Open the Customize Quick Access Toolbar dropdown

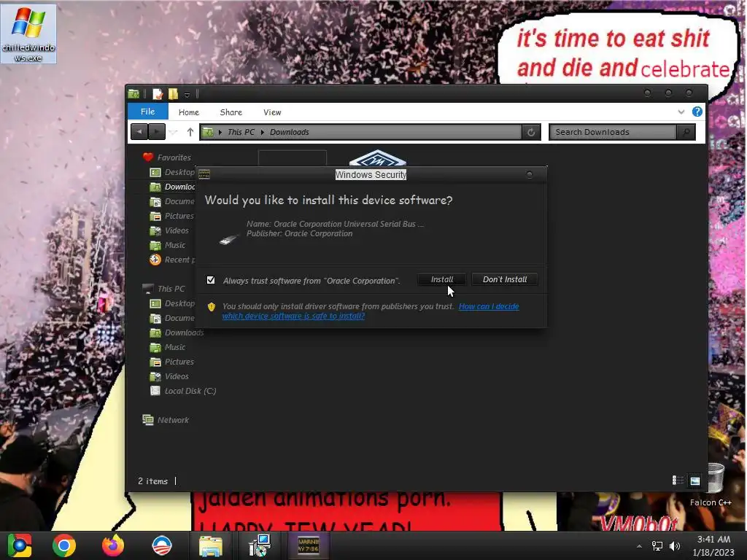point(187,95)
